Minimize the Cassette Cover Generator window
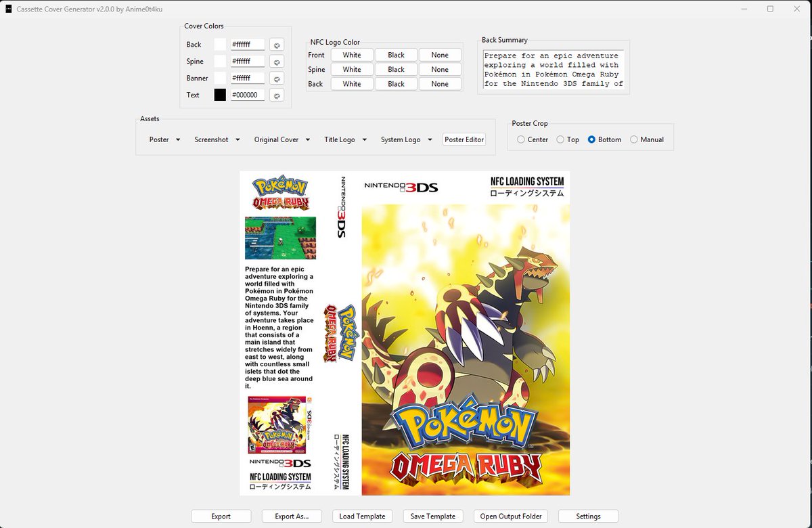The width and height of the screenshot is (812, 528). click(x=744, y=9)
